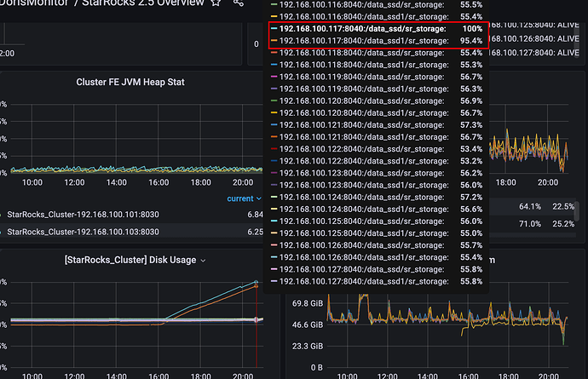Click the 95.4% value in the tooltip
588x379 pixels.
tap(471, 41)
